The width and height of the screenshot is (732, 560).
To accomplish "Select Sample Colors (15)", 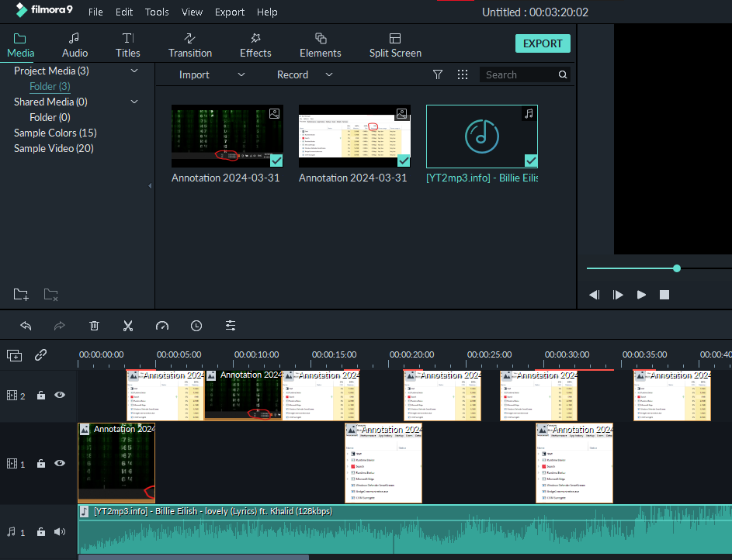I will pos(55,133).
